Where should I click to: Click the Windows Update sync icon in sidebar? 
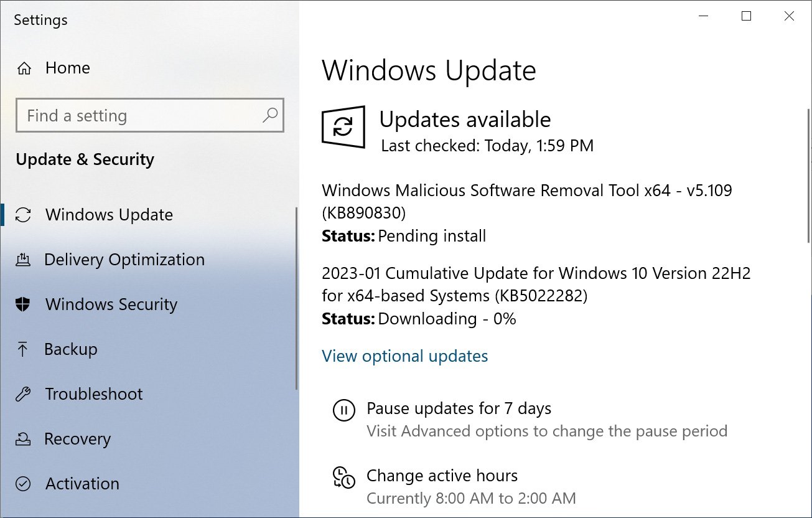[23, 215]
